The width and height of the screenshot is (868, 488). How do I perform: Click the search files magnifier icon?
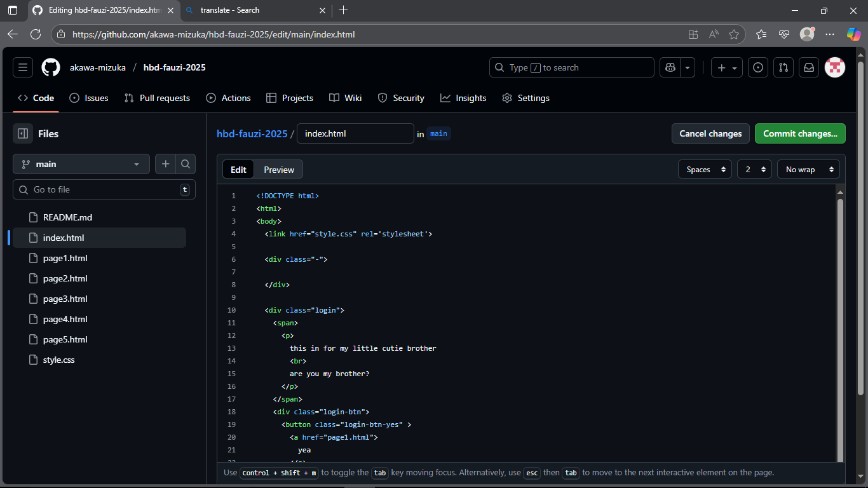(186, 164)
